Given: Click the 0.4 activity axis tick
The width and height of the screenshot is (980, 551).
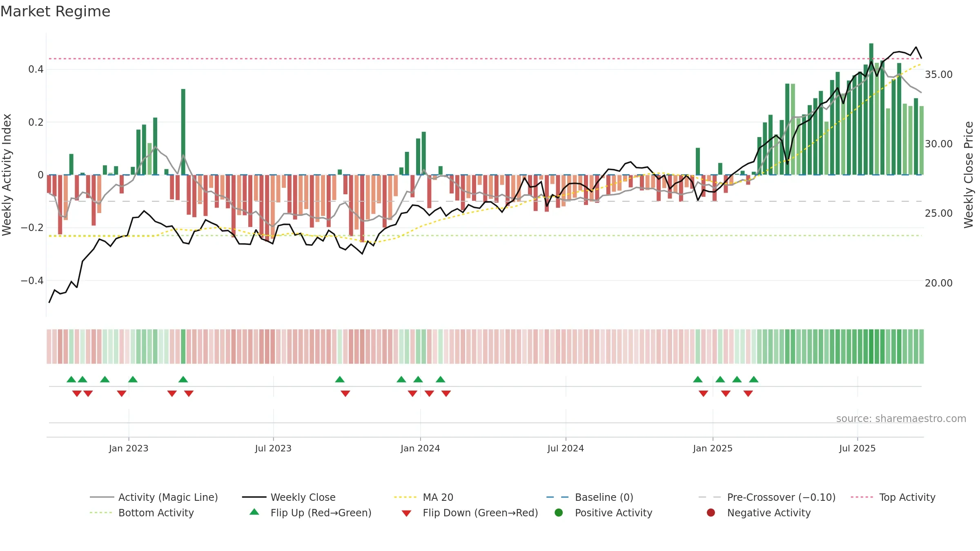Looking at the screenshot, I should point(36,69).
